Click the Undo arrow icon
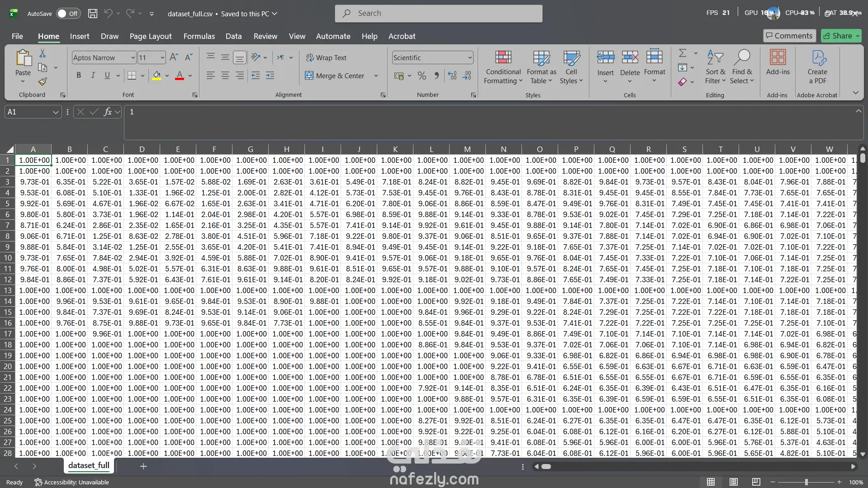The image size is (868, 488). [108, 14]
